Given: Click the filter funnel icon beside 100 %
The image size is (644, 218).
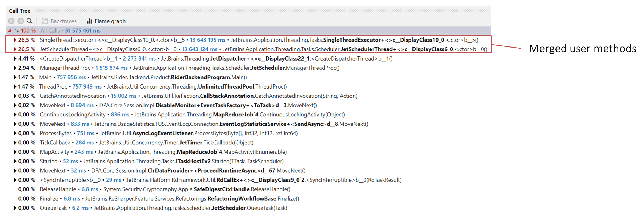Looking at the screenshot, I should pos(18,30).
